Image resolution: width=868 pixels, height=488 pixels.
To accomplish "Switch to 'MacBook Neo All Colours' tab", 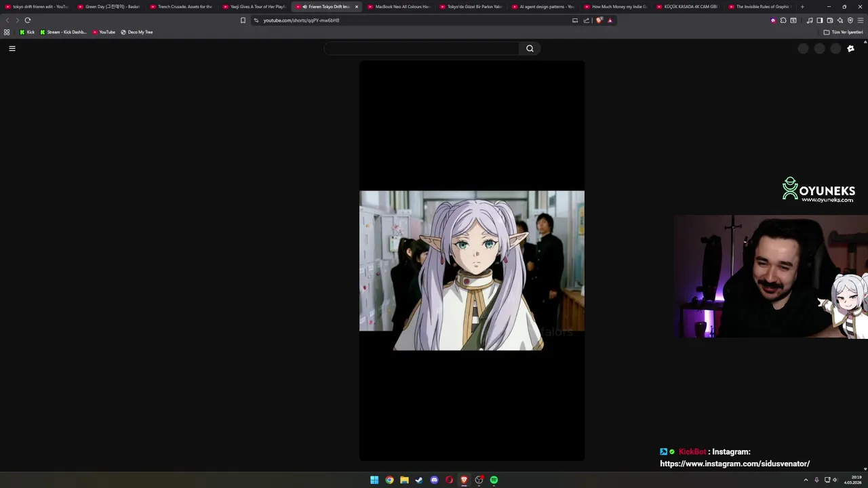I will click(399, 7).
